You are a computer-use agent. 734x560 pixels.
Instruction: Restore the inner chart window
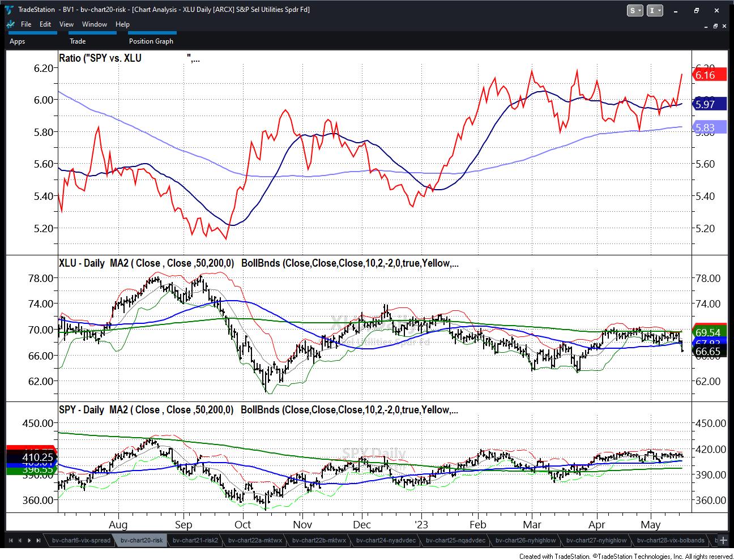[716, 25]
